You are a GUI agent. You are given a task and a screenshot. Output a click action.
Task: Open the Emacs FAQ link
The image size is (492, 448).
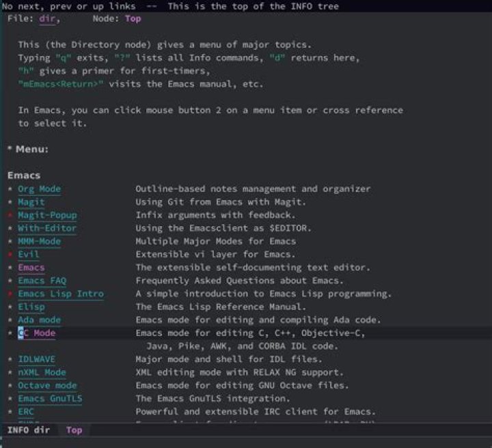[42, 281]
